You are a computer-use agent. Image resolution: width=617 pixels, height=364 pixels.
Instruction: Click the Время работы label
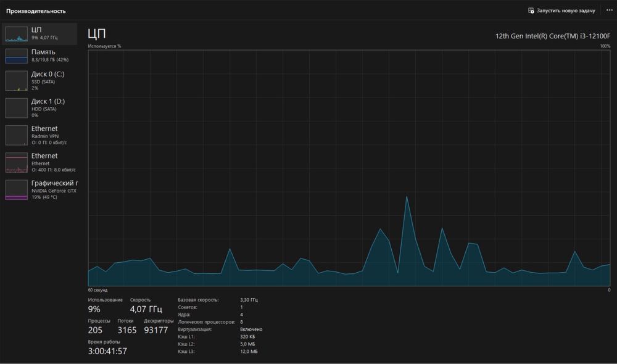point(104,342)
